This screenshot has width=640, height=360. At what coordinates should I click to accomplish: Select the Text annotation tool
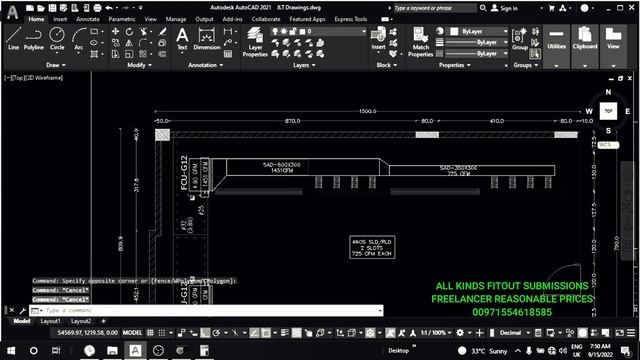tap(182, 38)
